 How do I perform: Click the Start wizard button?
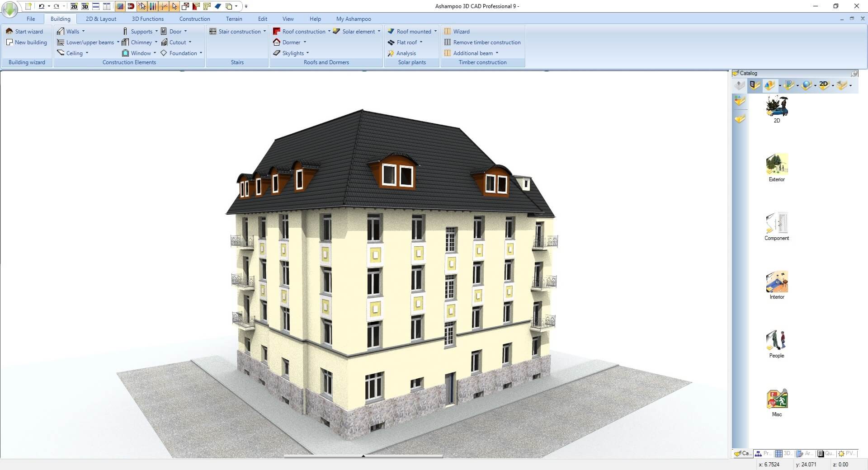click(26, 31)
